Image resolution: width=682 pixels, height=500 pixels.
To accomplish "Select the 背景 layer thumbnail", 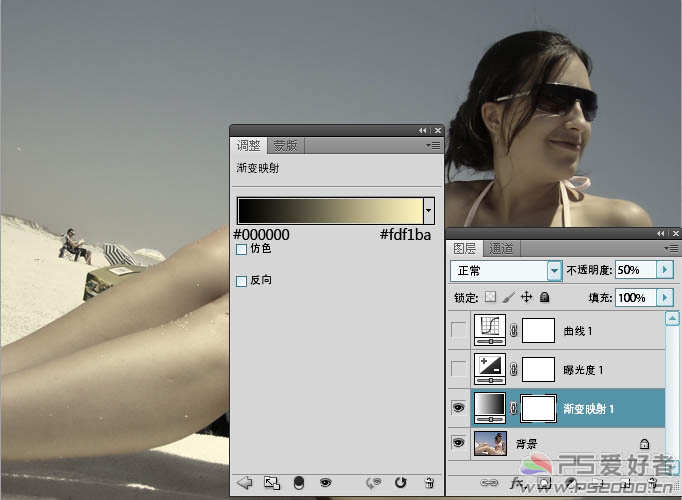I will click(490, 443).
